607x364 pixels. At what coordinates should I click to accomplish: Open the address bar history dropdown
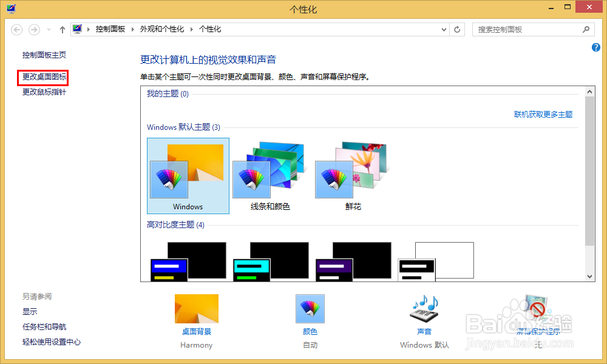click(444, 29)
